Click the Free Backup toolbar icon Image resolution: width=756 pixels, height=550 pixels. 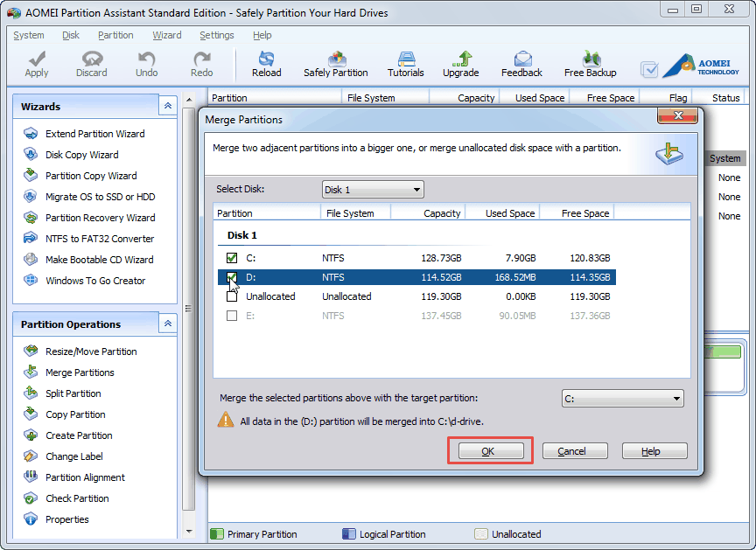click(x=590, y=64)
